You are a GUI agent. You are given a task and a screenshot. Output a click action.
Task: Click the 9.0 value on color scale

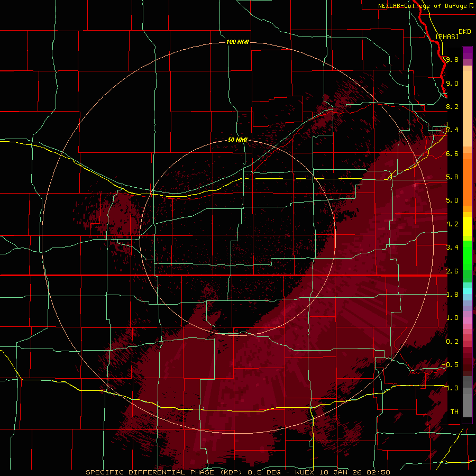[452, 83]
